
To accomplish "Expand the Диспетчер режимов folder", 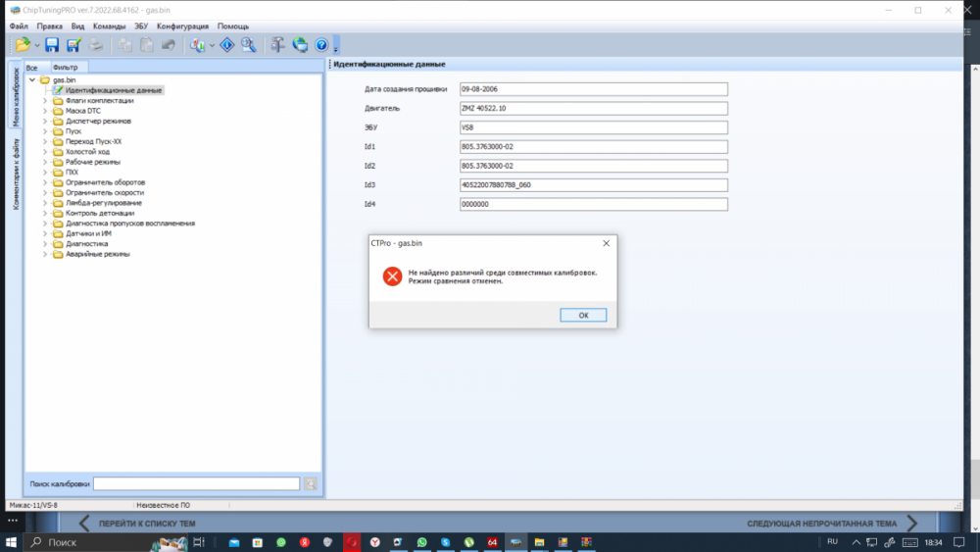I will coord(45,122).
